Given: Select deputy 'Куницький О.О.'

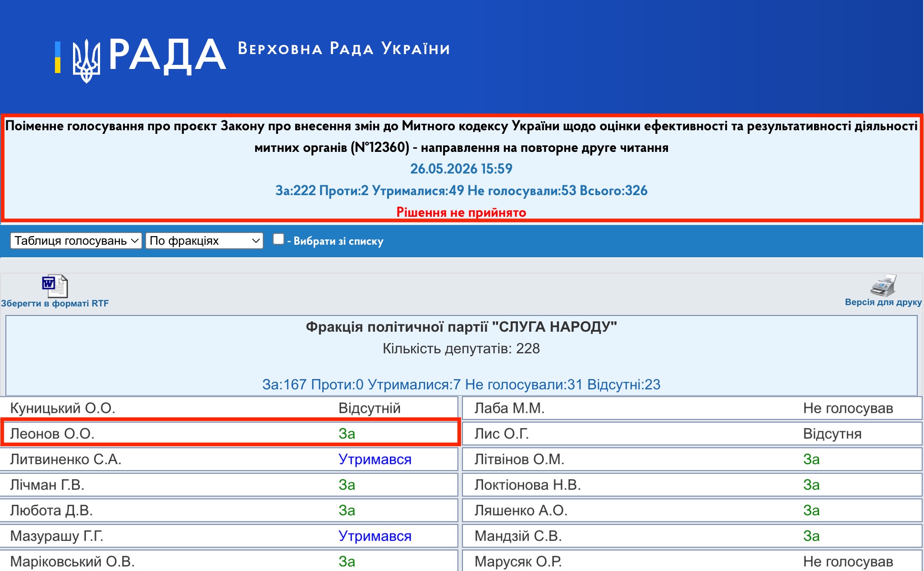Looking at the screenshot, I should [x=63, y=408].
